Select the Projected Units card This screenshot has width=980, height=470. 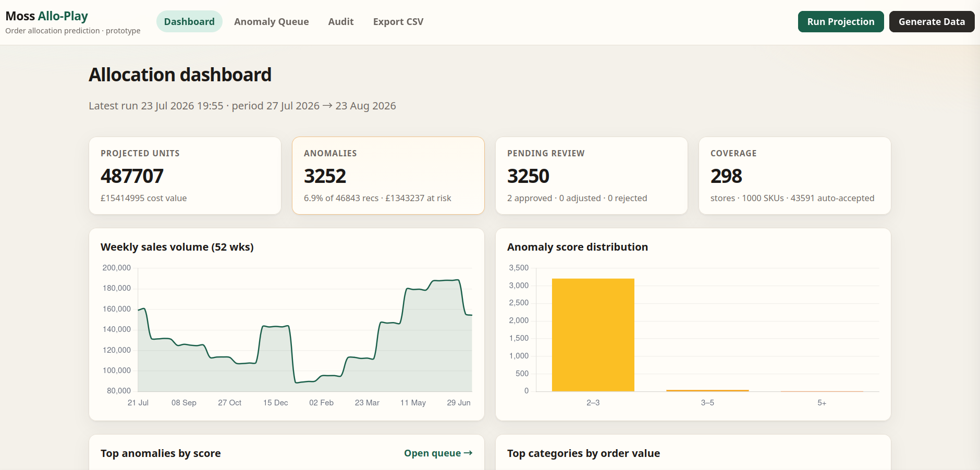click(185, 176)
